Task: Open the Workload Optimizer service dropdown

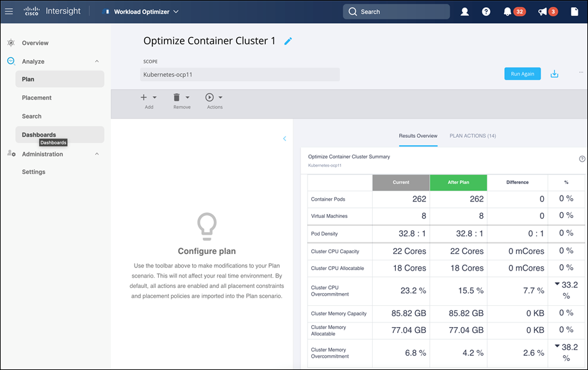Action: (x=176, y=11)
